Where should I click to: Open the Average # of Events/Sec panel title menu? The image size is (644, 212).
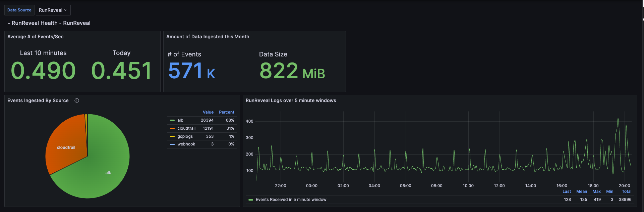35,37
